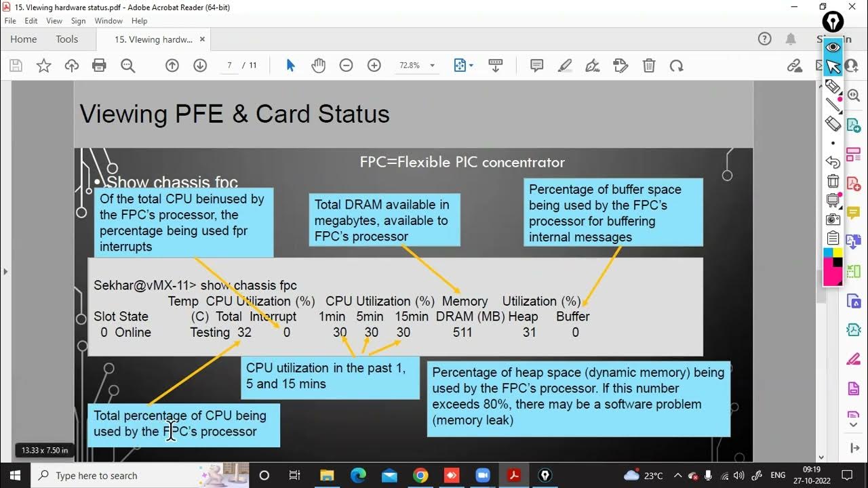Zoom in with the plus circle button

point(374,66)
